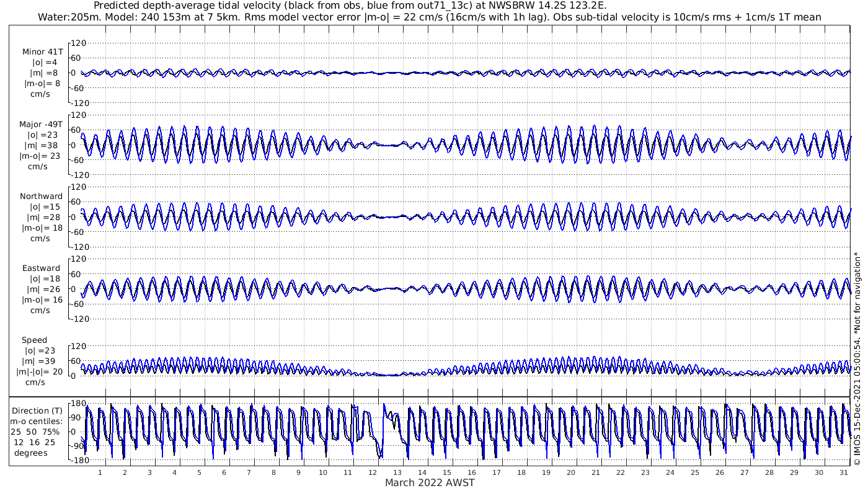Click the '180' tick in the Direction panel

point(78,404)
